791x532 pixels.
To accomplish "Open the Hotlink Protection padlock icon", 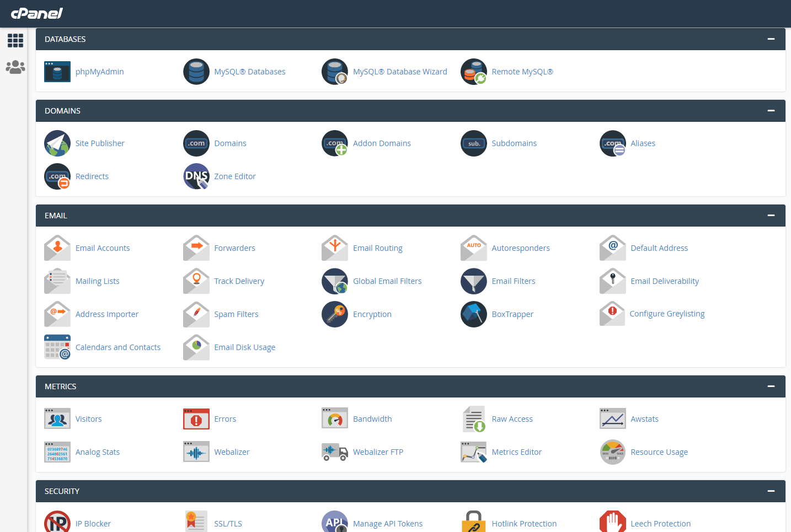I will [x=474, y=522].
